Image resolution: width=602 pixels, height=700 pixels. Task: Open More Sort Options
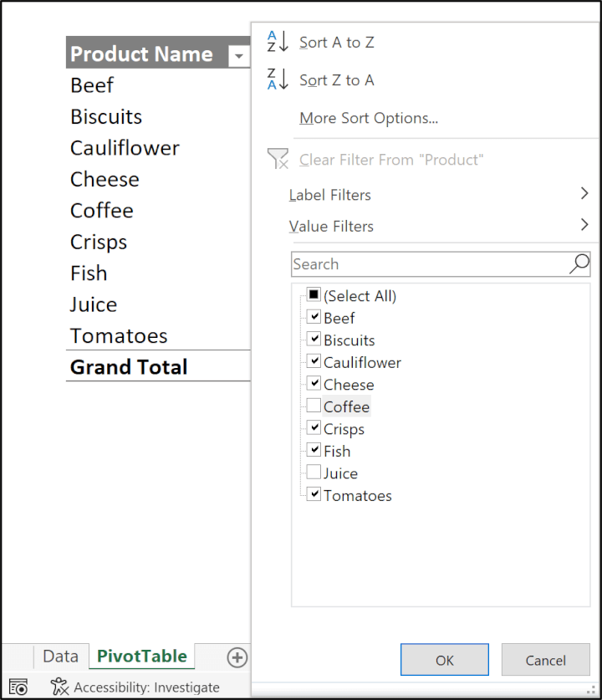point(368,117)
